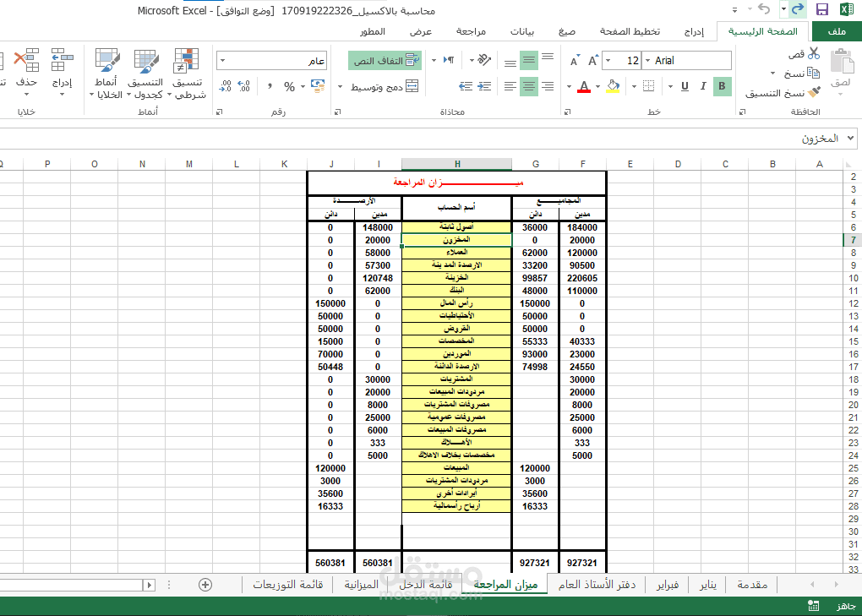
Task: Click the Copy (نسخ) icon
Action: tap(814, 73)
